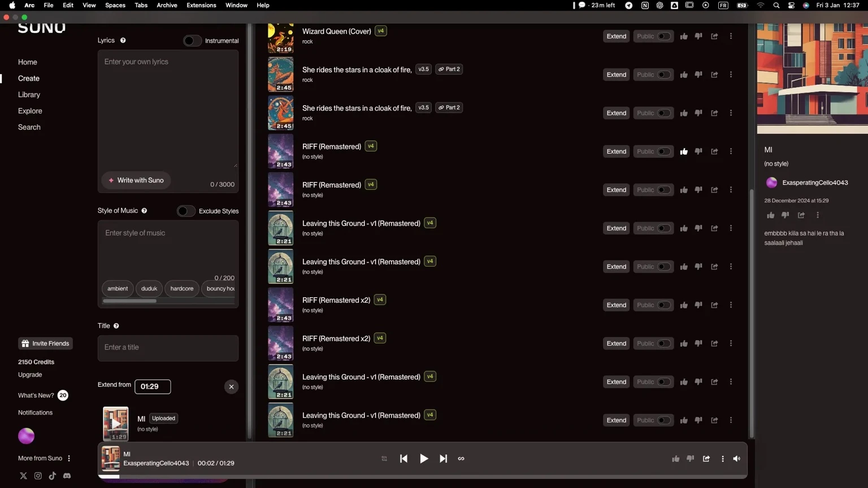Go to Home in sidebar
This screenshot has width=868, height=488.
[x=28, y=62]
